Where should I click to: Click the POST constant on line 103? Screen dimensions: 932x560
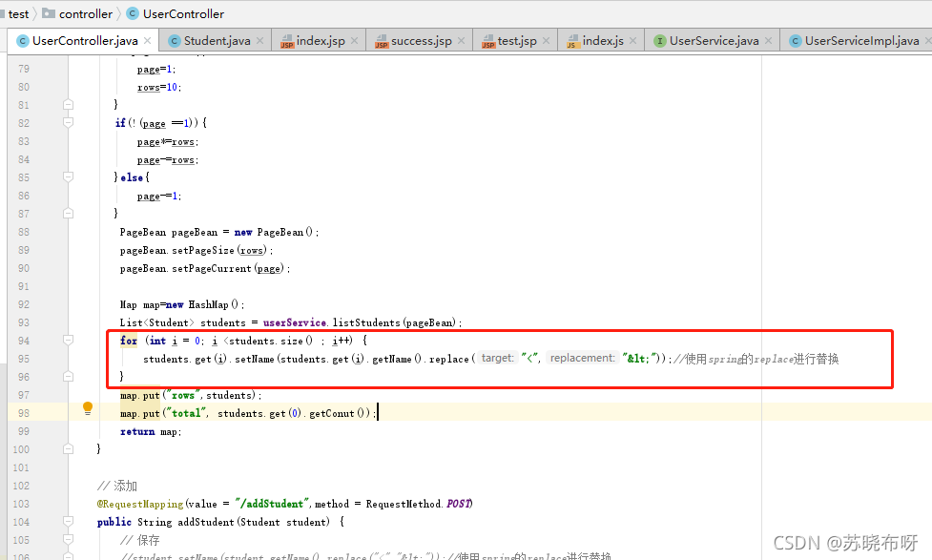tap(459, 504)
